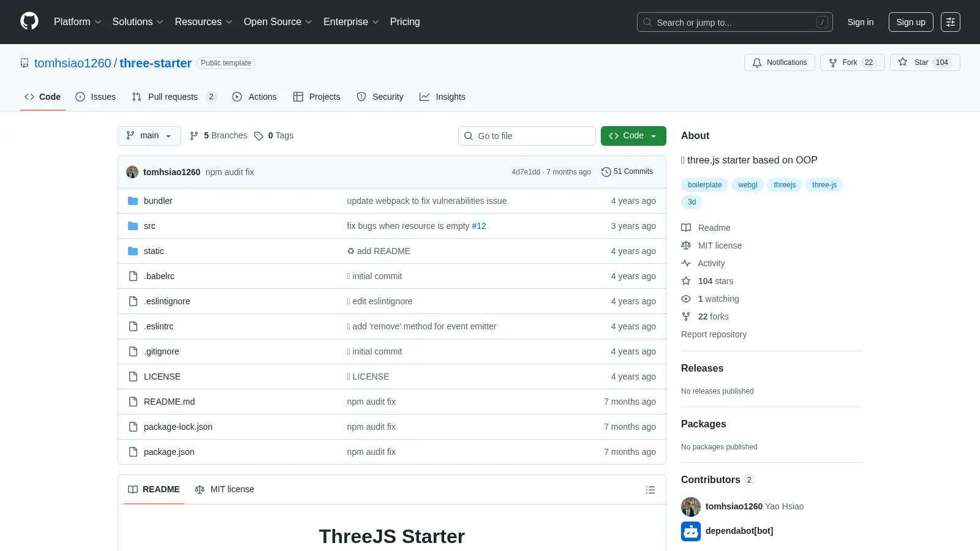
Task: Click the boilerplate topic tag
Action: pos(704,185)
